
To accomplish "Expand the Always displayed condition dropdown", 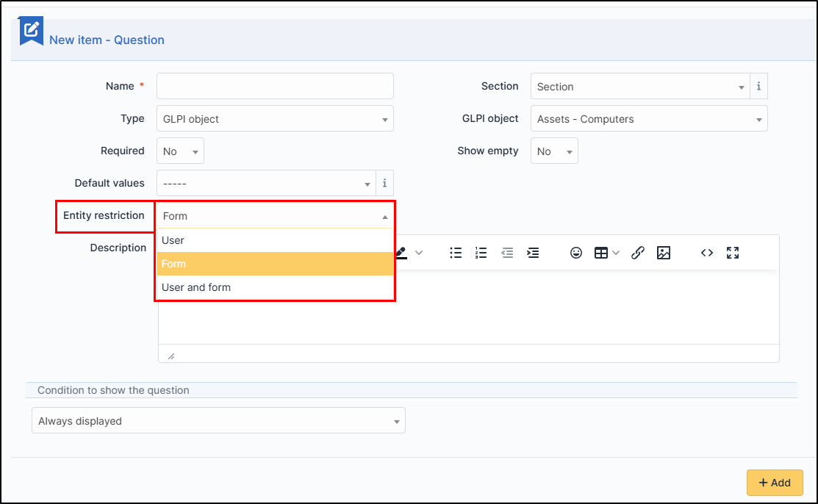I will click(218, 421).
